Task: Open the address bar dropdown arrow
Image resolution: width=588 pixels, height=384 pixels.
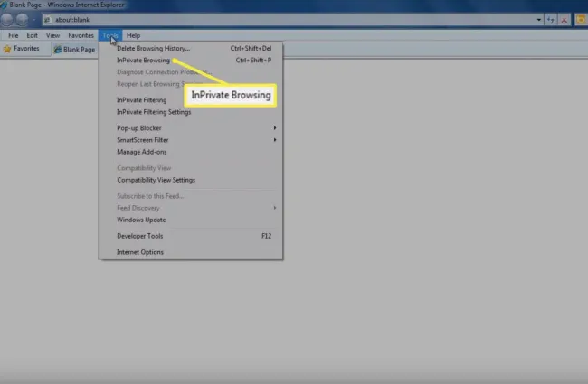Action: [538, 20]
